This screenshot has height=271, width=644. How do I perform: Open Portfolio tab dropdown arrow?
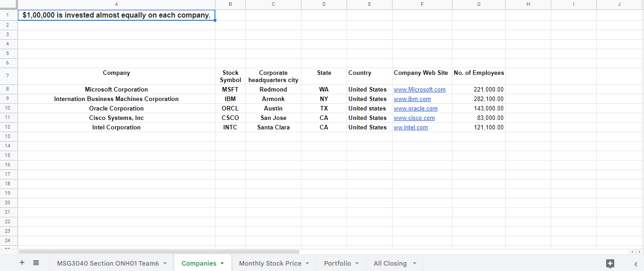357,264
